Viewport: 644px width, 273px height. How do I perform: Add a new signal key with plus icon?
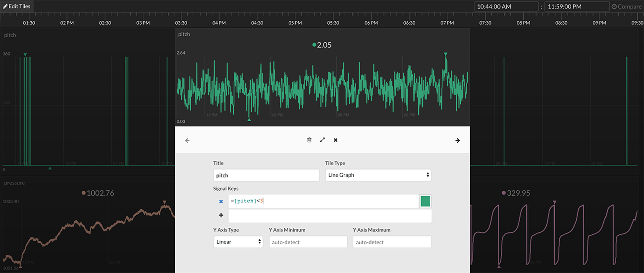pyautogui.click(x=221, y=216)
